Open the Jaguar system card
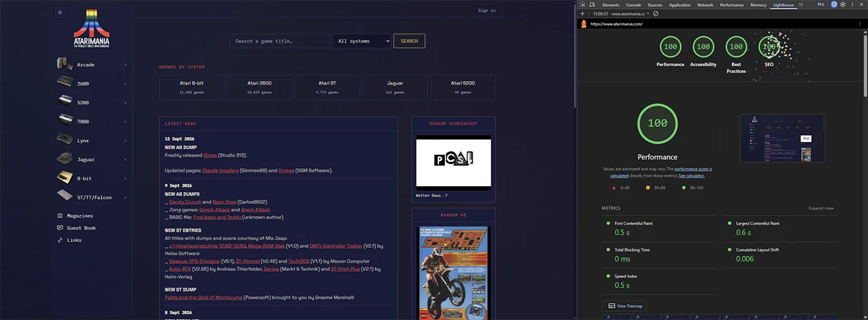This screenshot has width=868, height=320. (x=395, y=87)
